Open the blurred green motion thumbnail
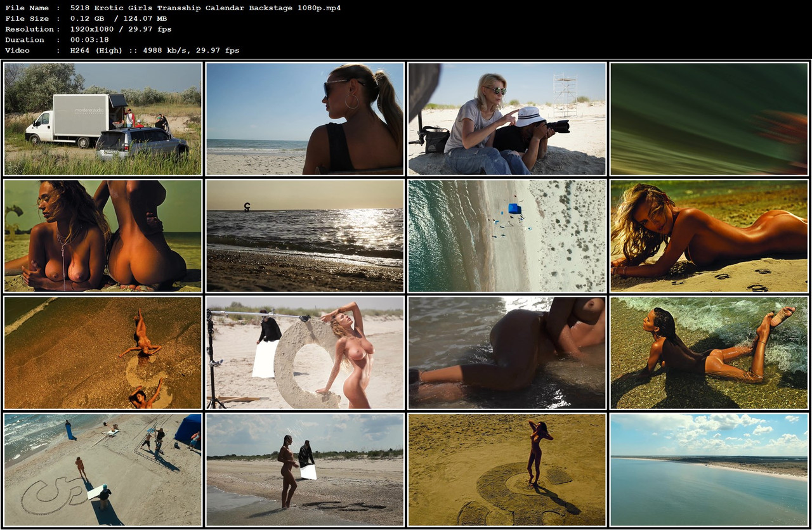Viewport: 812px width, 530px height. click(709, 119)
